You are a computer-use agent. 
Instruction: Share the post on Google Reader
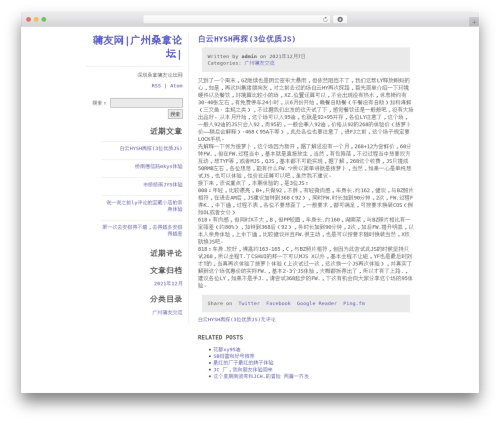click(x=317, y=303)
